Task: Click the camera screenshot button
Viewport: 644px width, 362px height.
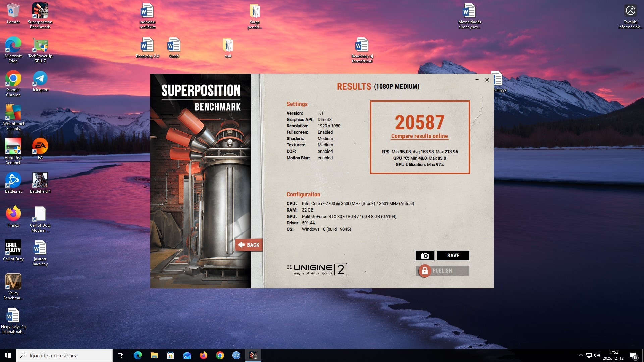Action: [x=425, y=256]
